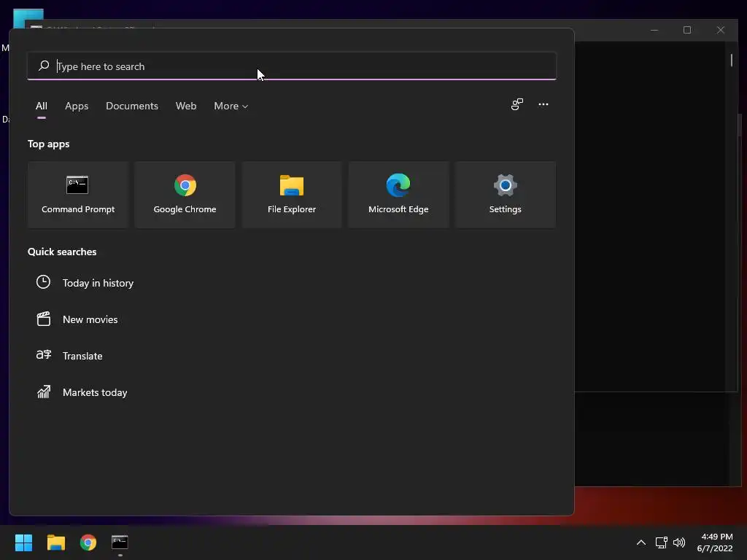Show hidden icons in system tray
This screenshot has width=747, height=560.
pyautogui.click(x=641, y=542)
